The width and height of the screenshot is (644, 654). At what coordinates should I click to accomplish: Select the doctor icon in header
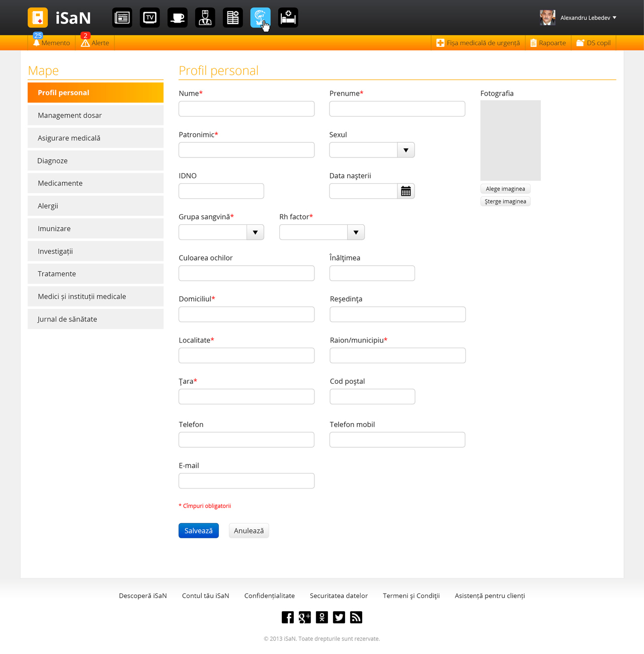pyautogui.click(x=205, y=18)
